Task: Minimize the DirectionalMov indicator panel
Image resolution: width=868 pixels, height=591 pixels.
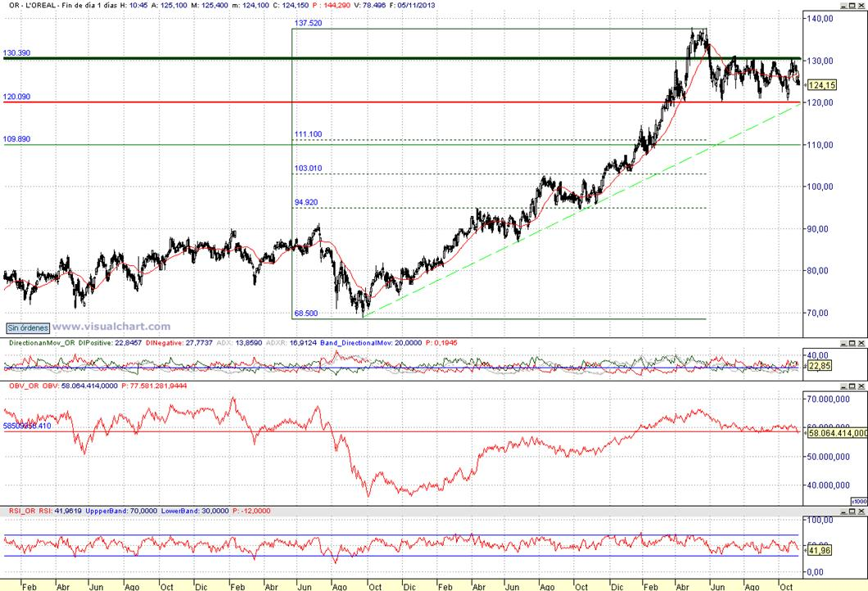Action: coord(843,344)
